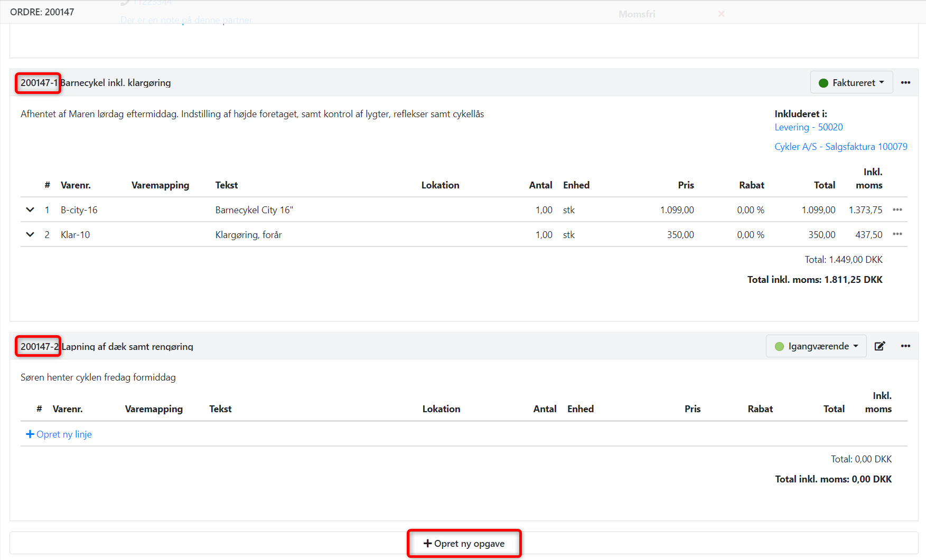This screenshot has height=560, width=926.
Task: Open the Igangværende status dropdown
Action: point(816,346)
